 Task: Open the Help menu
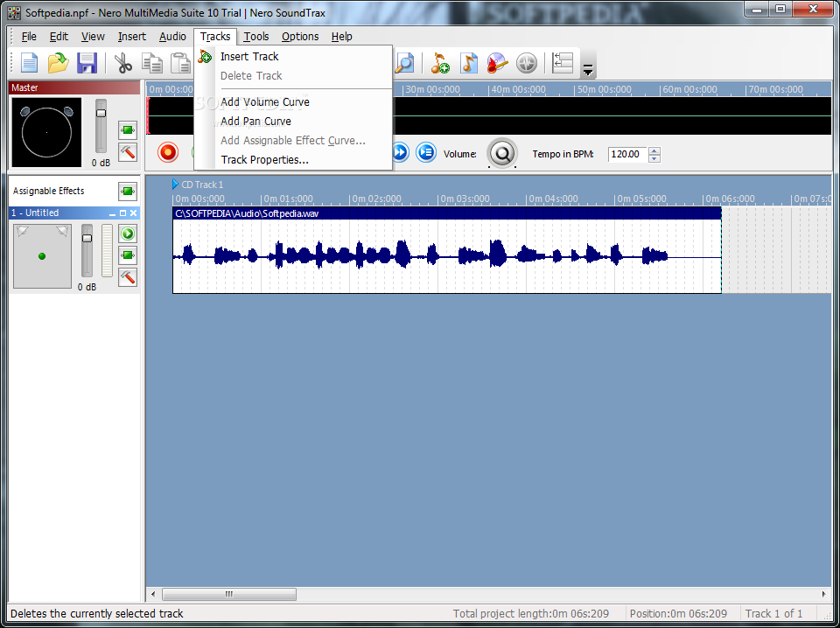[341, 37]
